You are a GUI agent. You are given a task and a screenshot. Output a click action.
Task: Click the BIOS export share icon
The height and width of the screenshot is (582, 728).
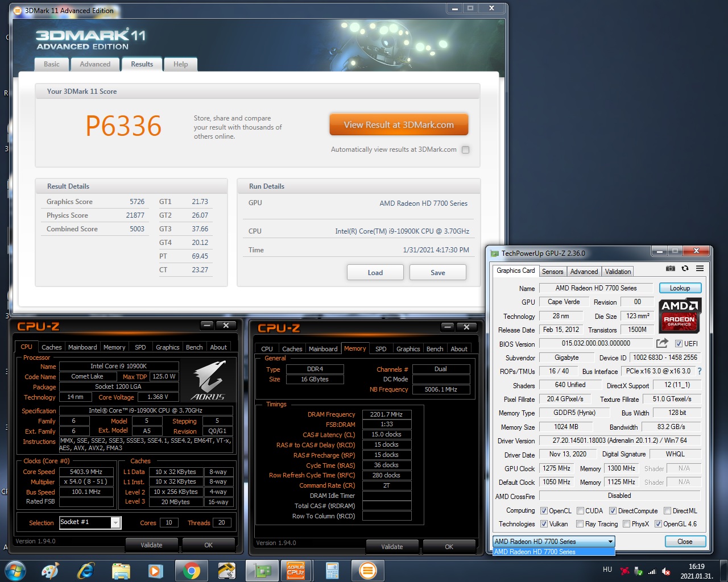(662, 343)
